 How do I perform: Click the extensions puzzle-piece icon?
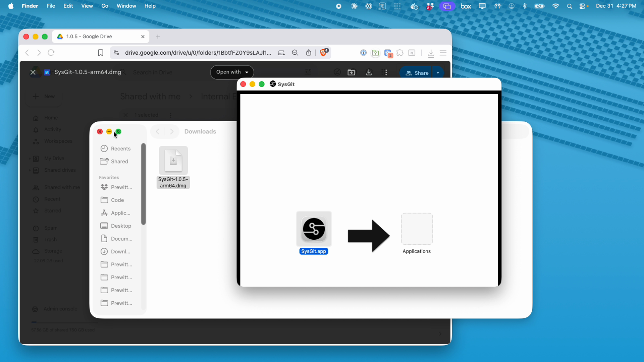tap(400, 53)
